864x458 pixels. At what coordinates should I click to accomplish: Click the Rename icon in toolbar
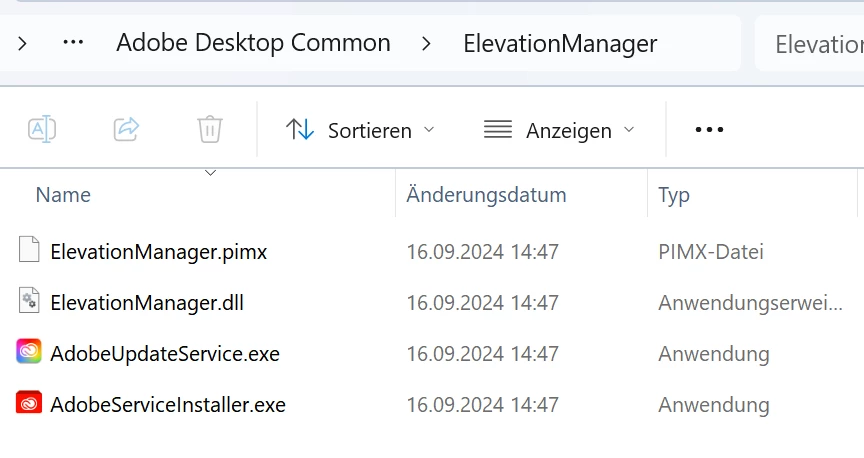[x=42, y=129]
